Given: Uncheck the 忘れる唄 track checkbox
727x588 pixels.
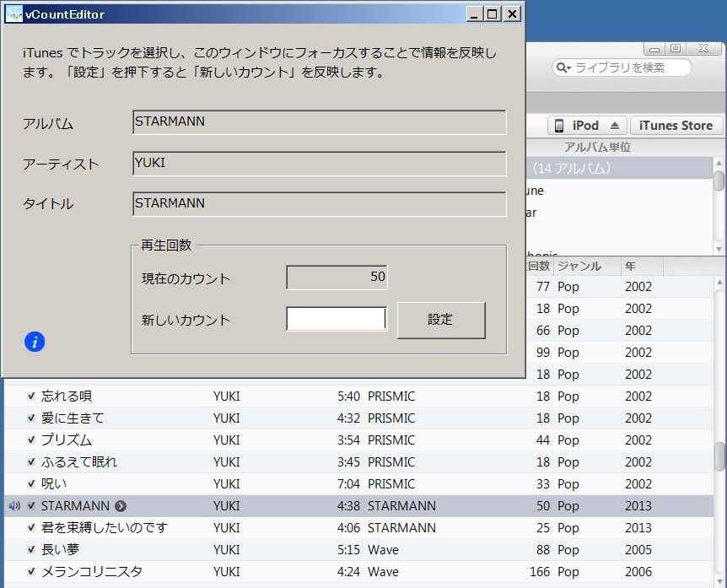Looking at the screenshot, I should [30, 396].
